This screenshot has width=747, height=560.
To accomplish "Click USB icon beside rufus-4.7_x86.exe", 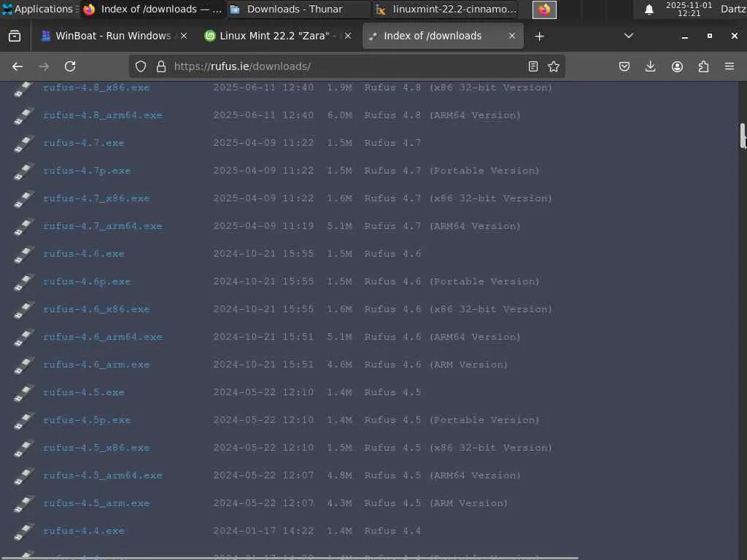I will click(23, 199).
